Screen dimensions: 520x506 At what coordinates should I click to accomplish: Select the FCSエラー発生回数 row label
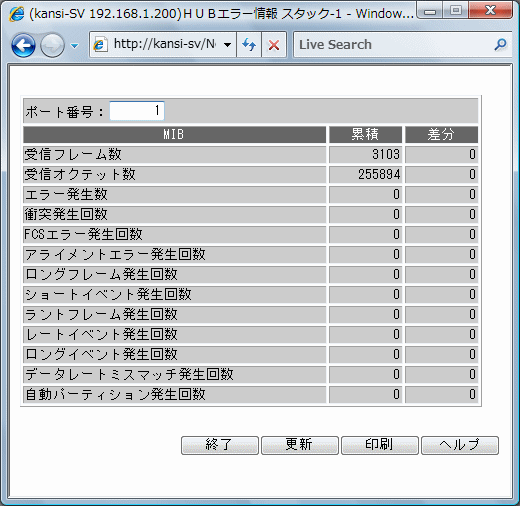83,234
